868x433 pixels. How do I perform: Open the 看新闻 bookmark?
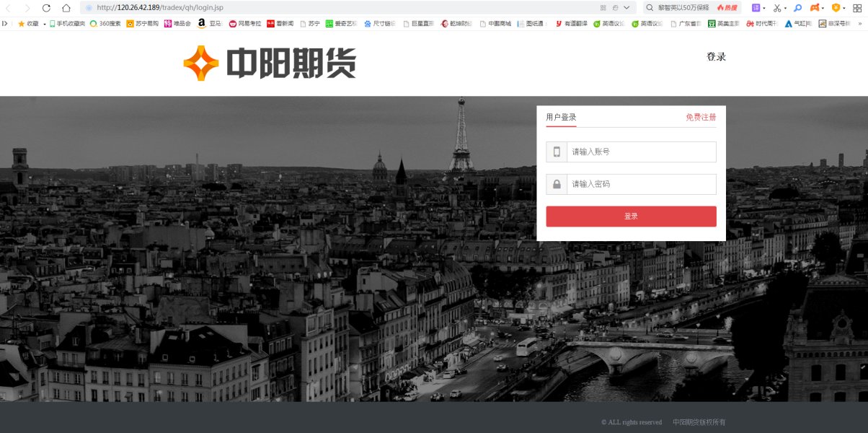(x=280, y=23)
